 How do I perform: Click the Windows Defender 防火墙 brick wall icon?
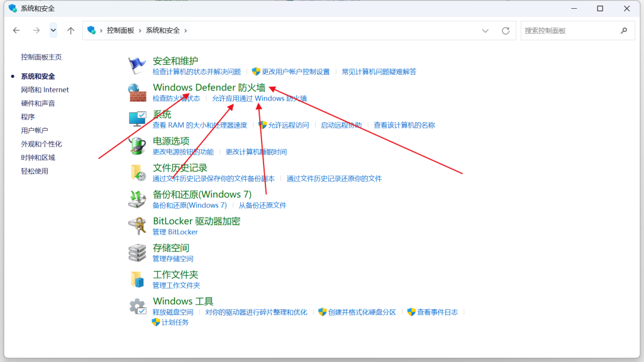[136, 92]
